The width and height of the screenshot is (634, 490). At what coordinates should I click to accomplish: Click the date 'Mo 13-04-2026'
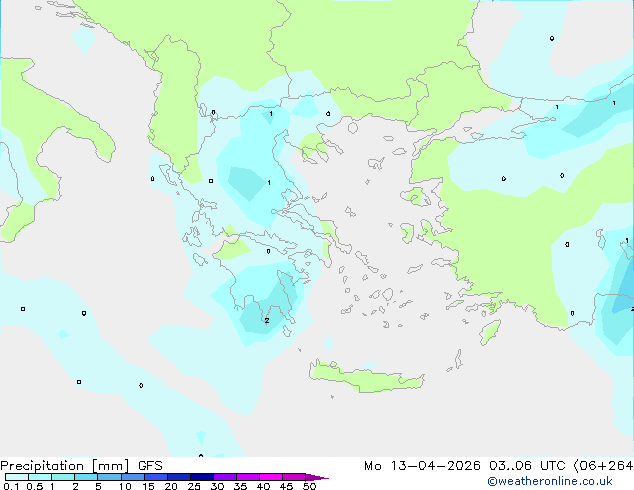pos(422,466)
